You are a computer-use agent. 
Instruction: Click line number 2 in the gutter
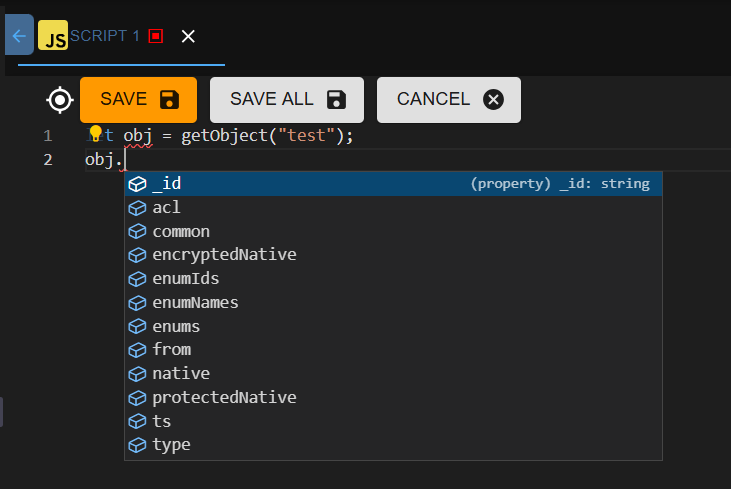tap(48, 160)
